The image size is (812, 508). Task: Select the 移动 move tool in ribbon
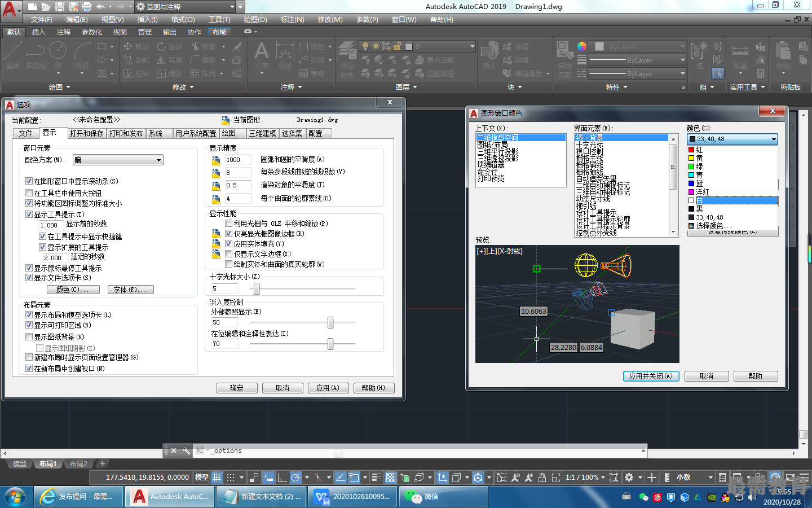[136, 46]
